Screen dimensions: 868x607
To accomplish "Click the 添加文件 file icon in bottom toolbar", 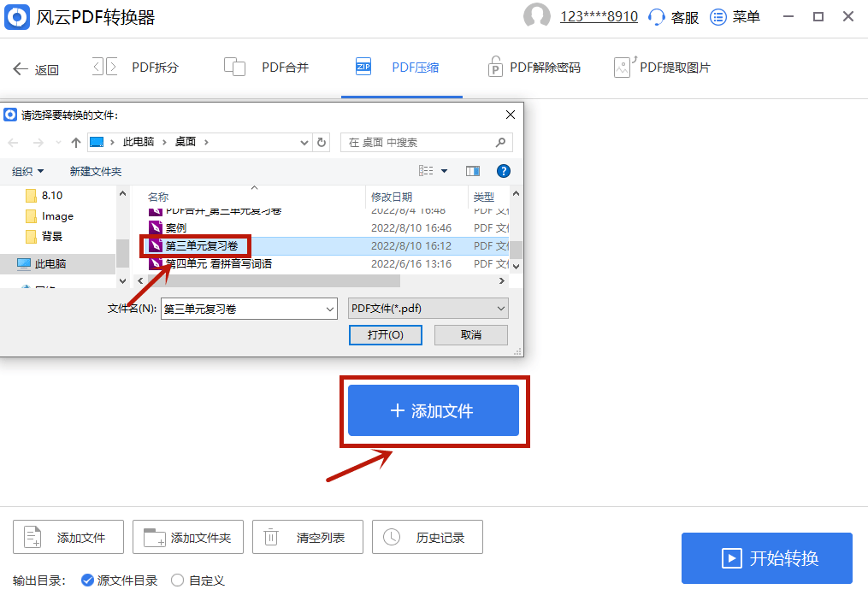I will click(31, 537).
